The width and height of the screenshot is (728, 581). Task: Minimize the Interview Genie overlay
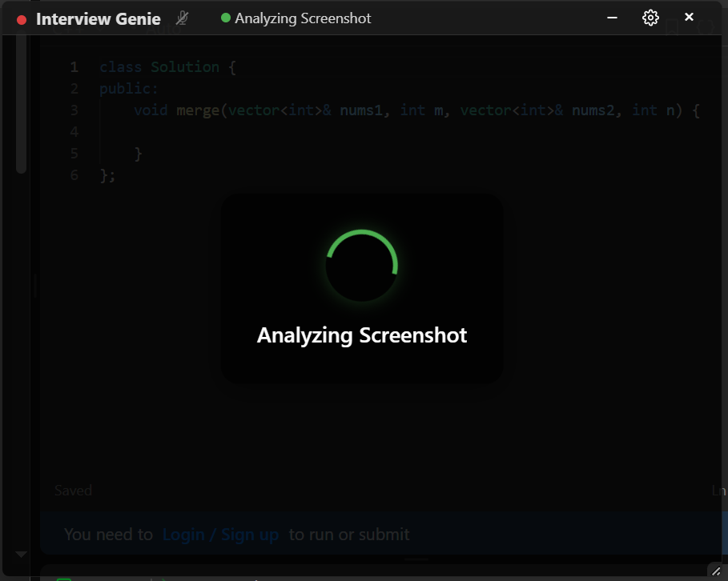612,18
